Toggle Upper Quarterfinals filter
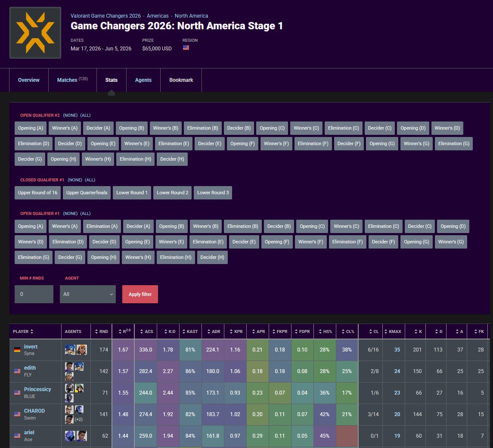493x448 pixels. [87, 193]
